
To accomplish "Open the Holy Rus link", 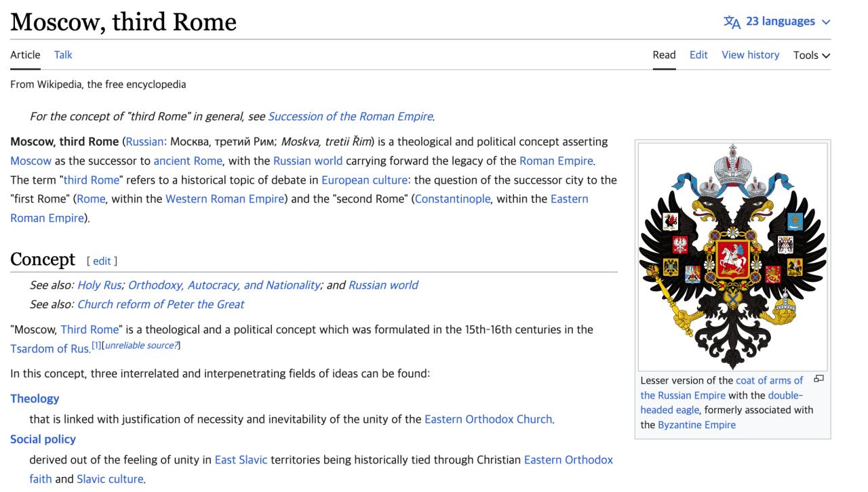I will click(x=99, y=285).
